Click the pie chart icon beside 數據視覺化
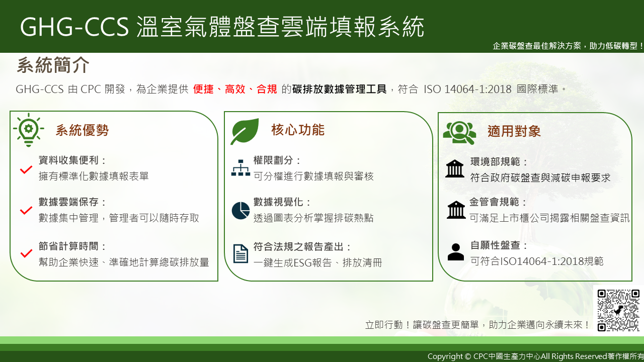644x362 pixels. point(240,211)
